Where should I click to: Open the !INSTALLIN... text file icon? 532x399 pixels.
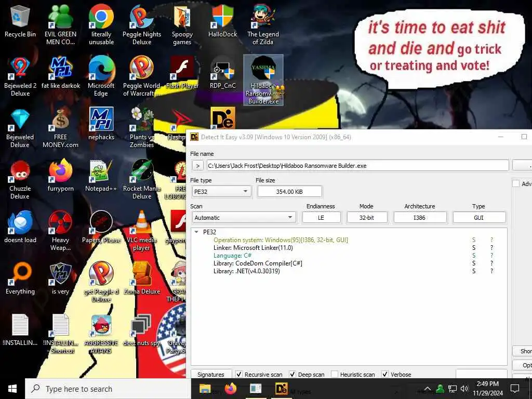tap(20, 330)
